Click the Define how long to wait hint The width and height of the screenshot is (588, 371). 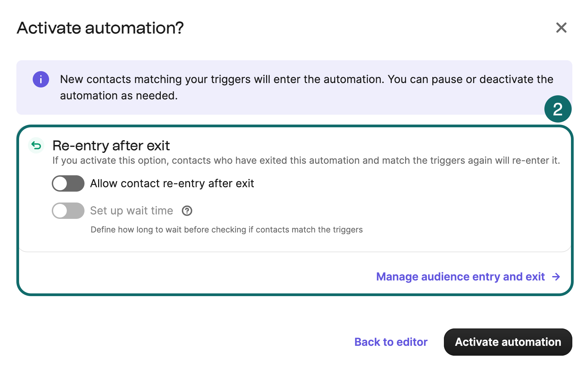tap(227, 230)
